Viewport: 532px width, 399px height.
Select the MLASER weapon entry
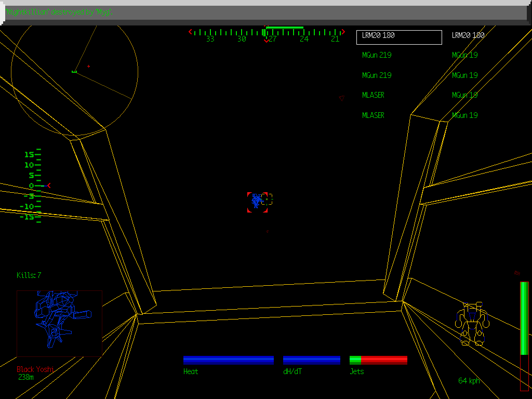tap(373, 95)
